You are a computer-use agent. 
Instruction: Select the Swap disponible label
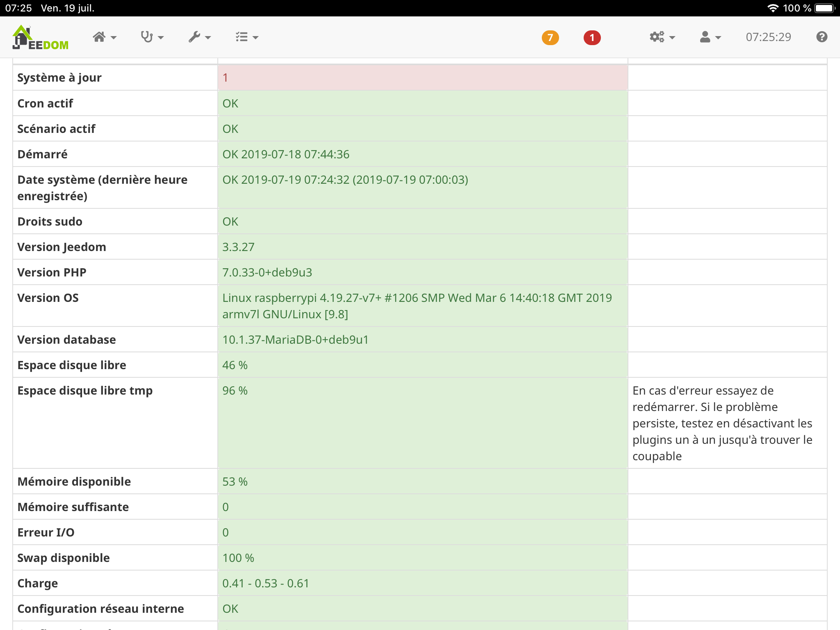(64, 558)
